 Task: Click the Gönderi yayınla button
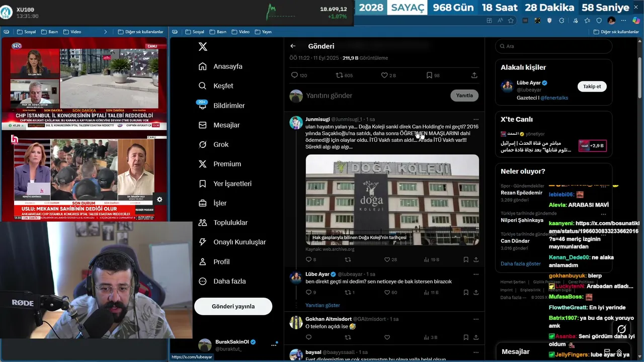tap(233, 306)
